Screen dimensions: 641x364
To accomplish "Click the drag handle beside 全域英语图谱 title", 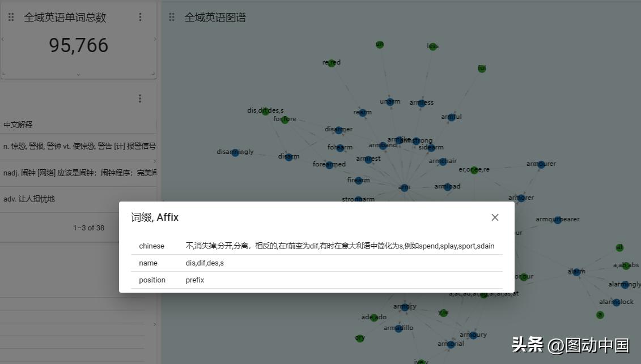I will pos(172,18).
